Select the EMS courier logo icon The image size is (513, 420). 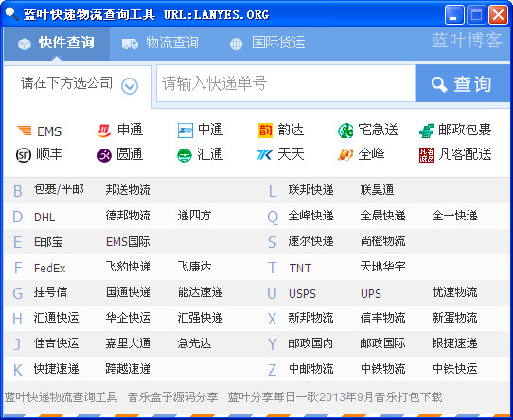(x=25, y=131)
